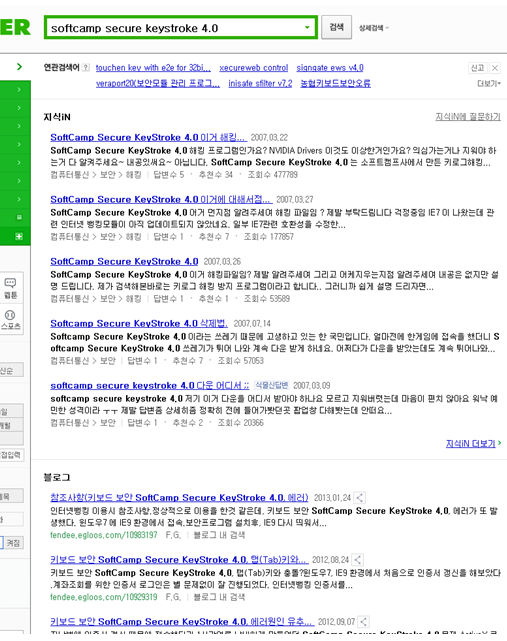Click the green chevron left of 연관검색어

(19, 67)
